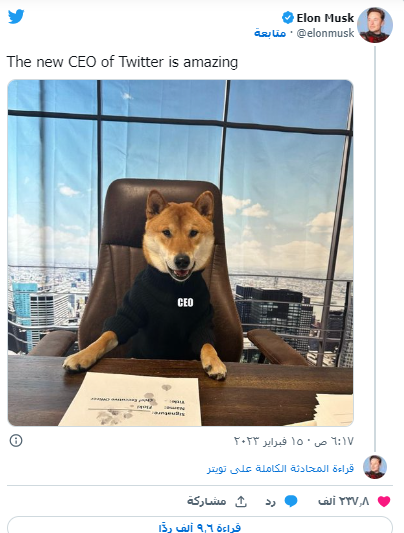The width and height of the screenshot is (404, 533).
Task: Open Elon Musk's profile picture
Action: pos(375,25)
